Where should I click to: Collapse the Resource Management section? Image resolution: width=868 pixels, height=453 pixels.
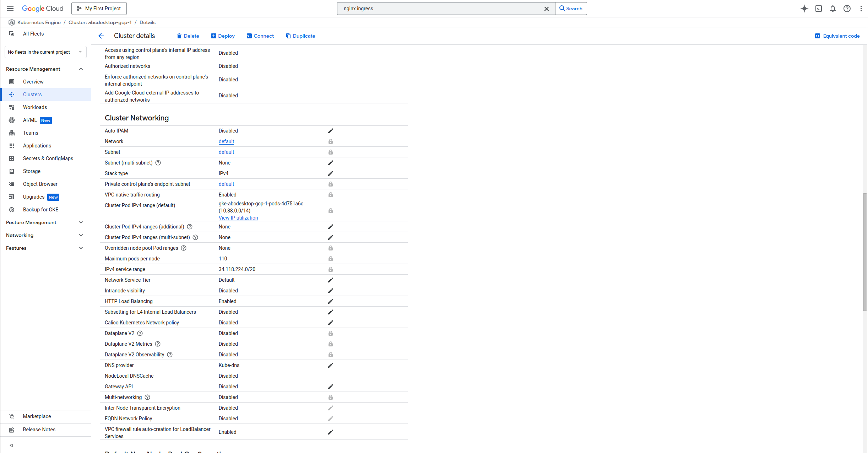click(81, 69)
